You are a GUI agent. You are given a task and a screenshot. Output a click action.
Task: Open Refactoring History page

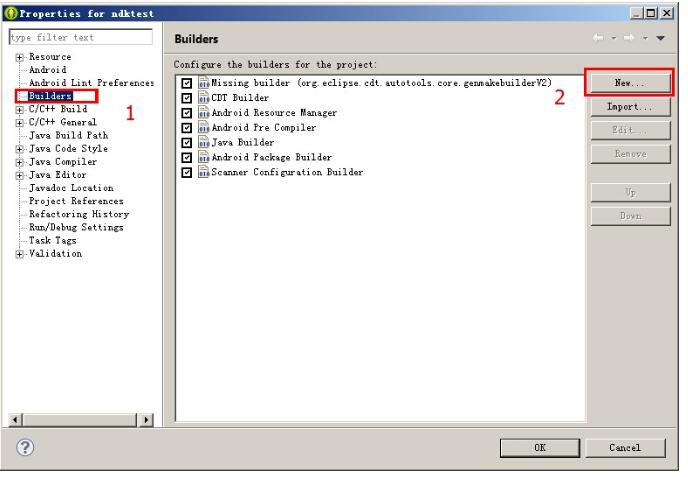pyautogui.click(x=79, y=214)
